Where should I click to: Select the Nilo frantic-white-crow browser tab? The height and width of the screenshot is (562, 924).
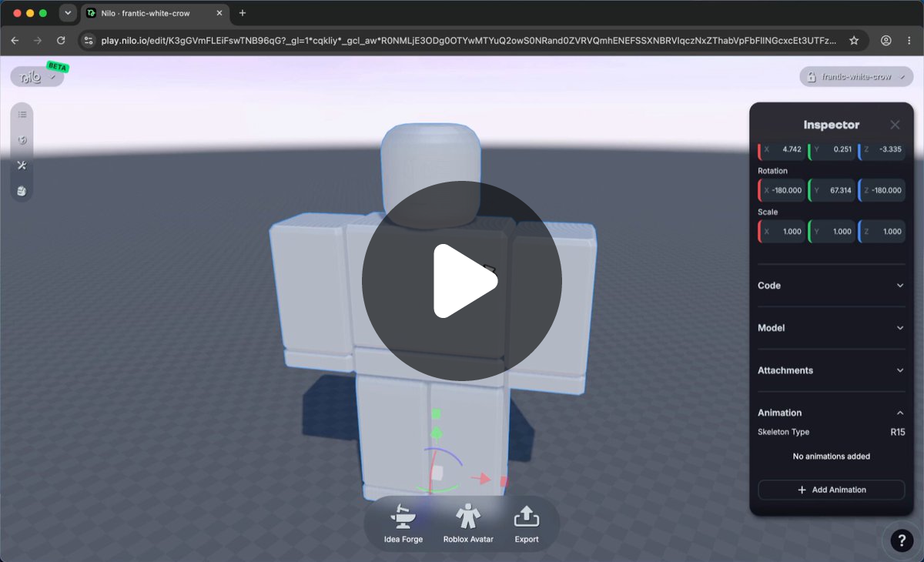pos(154,13)
